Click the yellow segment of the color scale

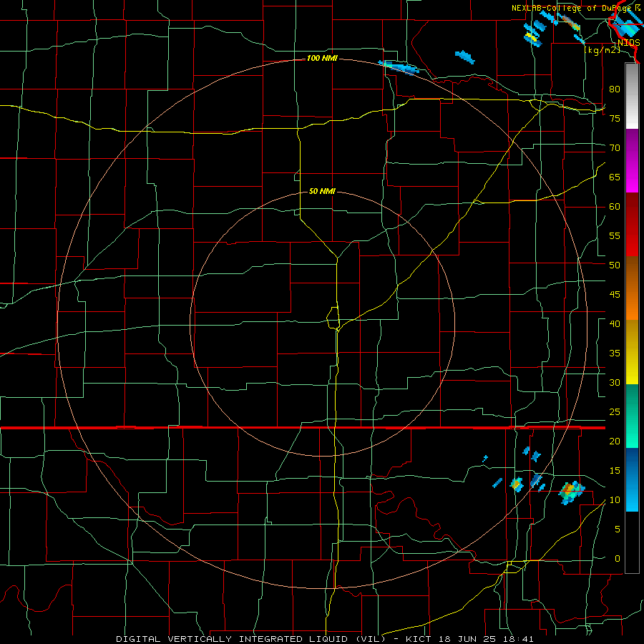point(632,352)
